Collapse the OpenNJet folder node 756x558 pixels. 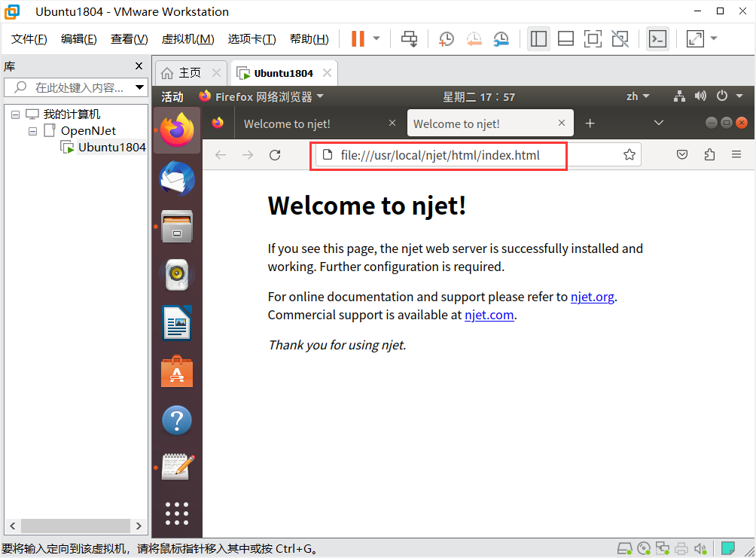point(33,131)
